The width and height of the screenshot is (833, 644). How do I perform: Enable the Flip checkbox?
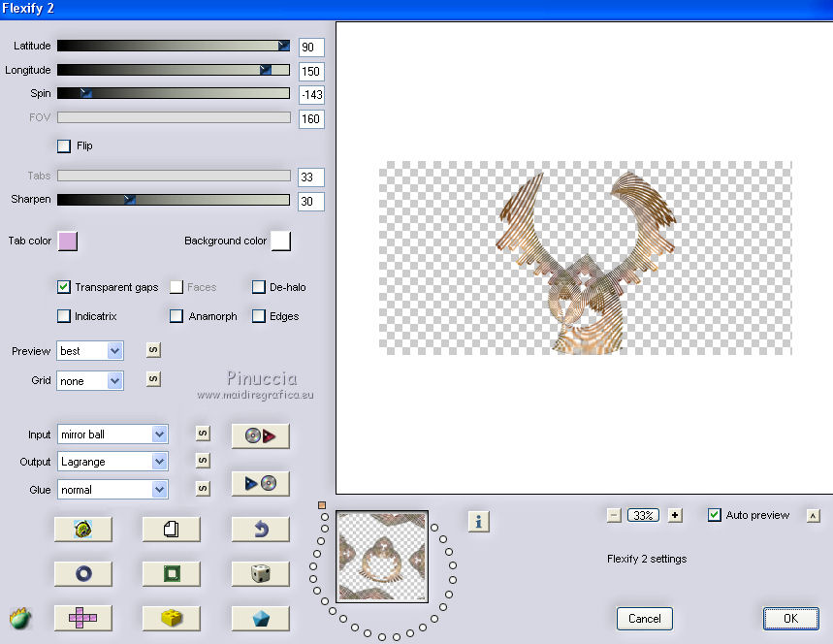64,146
